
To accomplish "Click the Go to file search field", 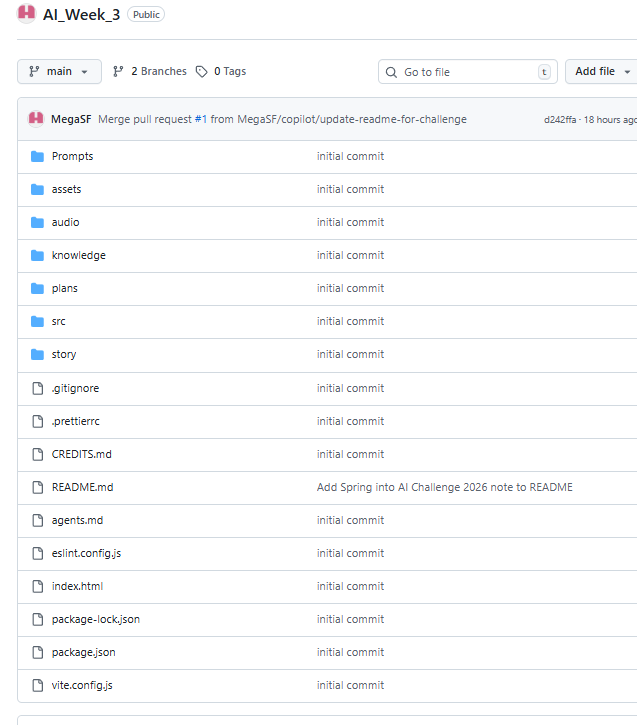I will pos(468,72).
